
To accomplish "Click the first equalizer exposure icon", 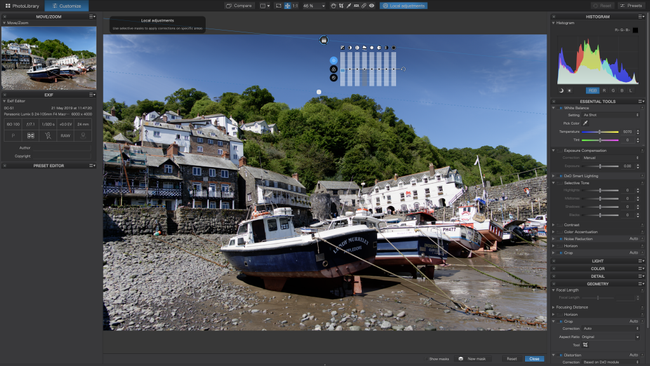I will tap(342, 48).
